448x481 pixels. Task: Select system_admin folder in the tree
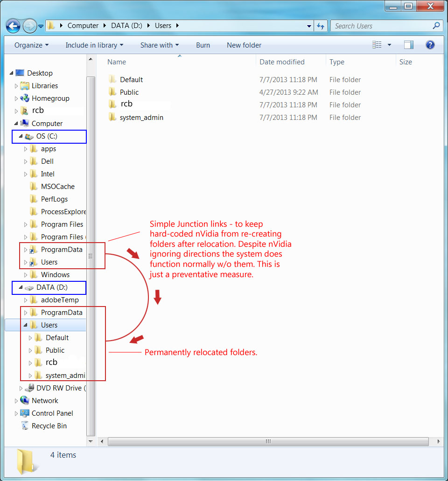coord(65,376)
